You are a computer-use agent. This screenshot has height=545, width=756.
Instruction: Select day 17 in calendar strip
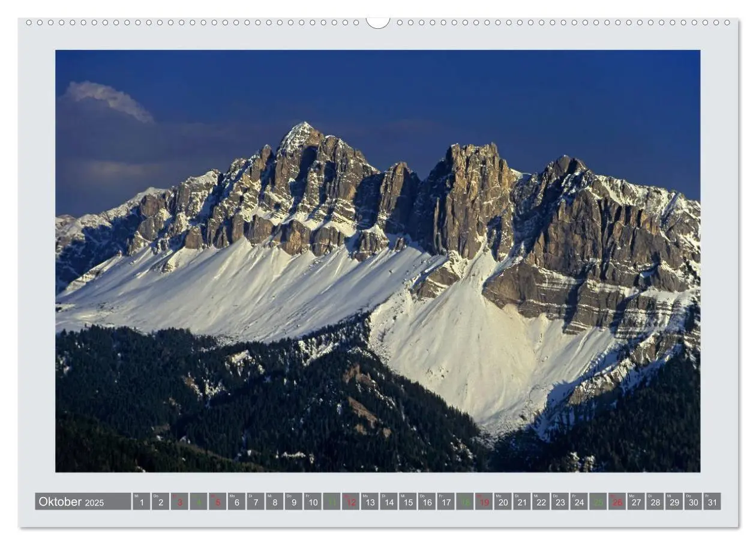(446, 501)
